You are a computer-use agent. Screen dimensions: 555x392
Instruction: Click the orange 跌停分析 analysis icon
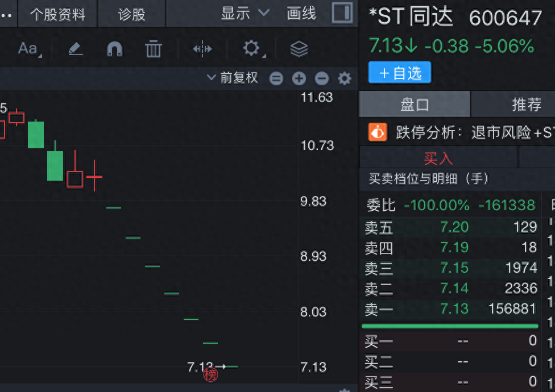coord(378,132)
